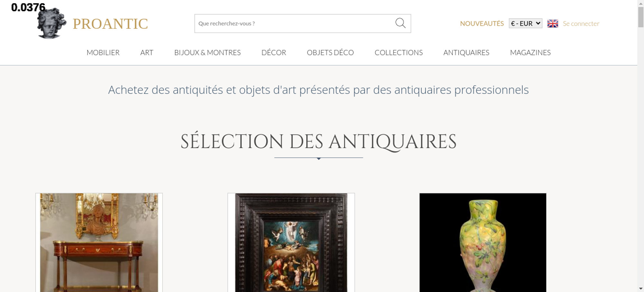The height and width of the screenshot is (292, 644).
Task: Open the MAGAZINES menu
Action: coord(530,52)
